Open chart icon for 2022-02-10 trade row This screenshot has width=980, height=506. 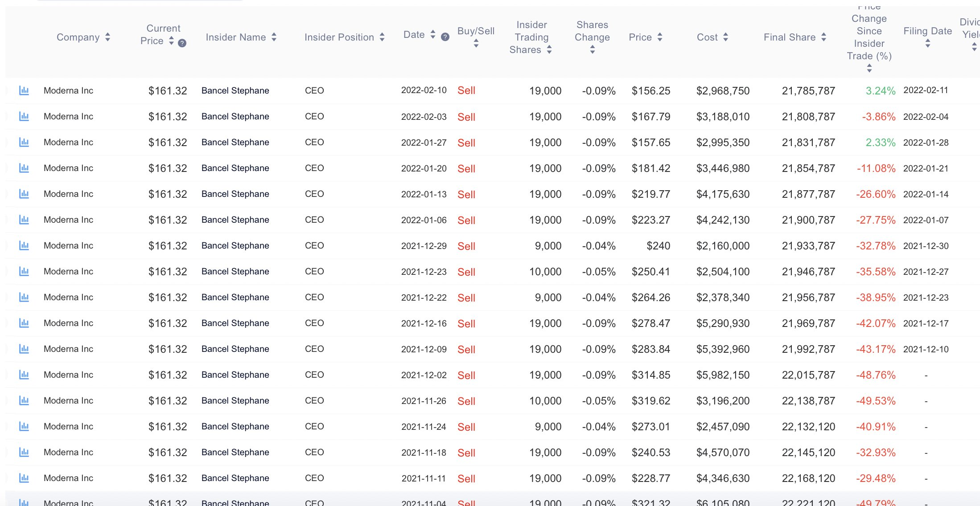click(x=24, y=91)
